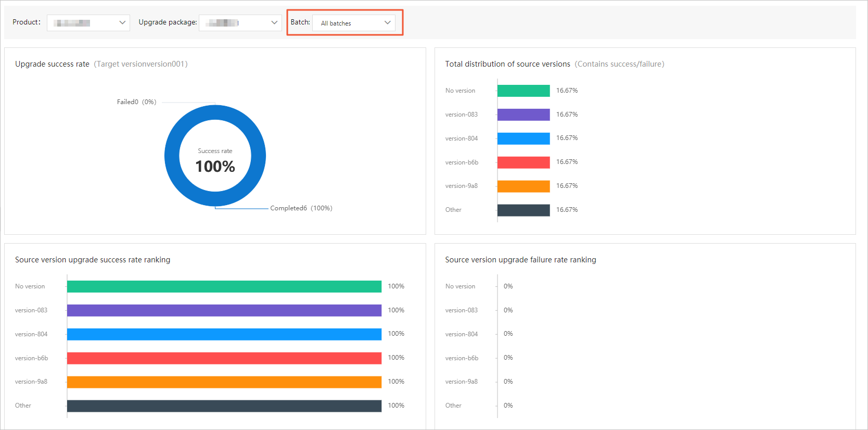Click version-804 label in failure ranking
This screenshot has width=868, height=430.
[x=461, y=334]
